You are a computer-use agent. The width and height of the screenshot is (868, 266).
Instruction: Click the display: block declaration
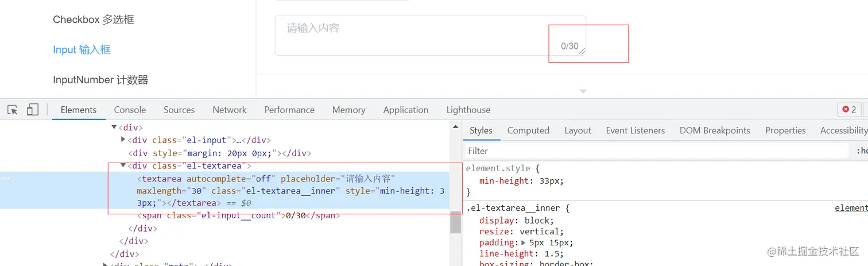[x=516, y=221]
